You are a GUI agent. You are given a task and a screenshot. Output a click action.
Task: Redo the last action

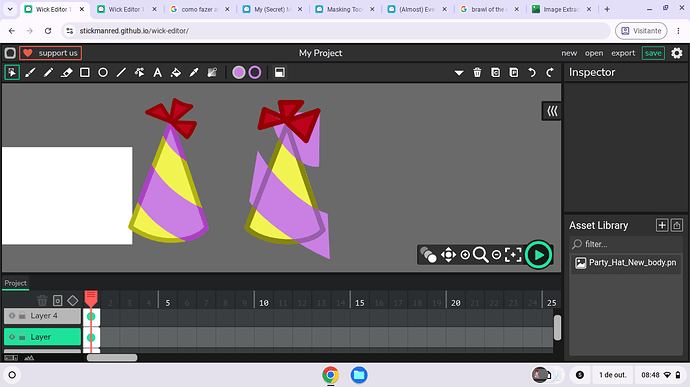pyautogui.click(x=550, y=72)
